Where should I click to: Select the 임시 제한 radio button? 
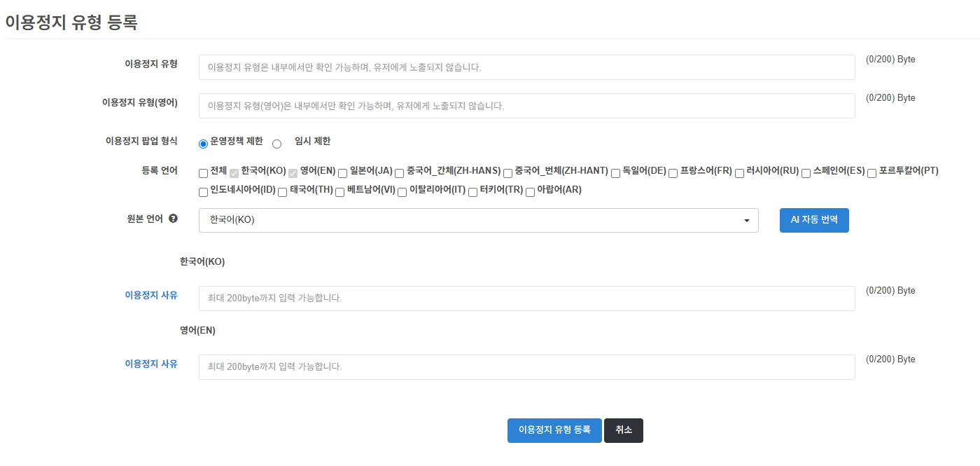point(276,144)
